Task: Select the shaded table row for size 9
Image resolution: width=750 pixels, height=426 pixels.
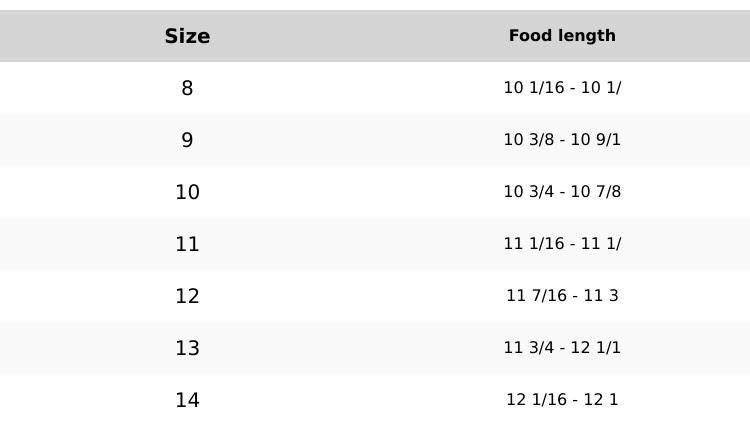Action: (375, 140)
